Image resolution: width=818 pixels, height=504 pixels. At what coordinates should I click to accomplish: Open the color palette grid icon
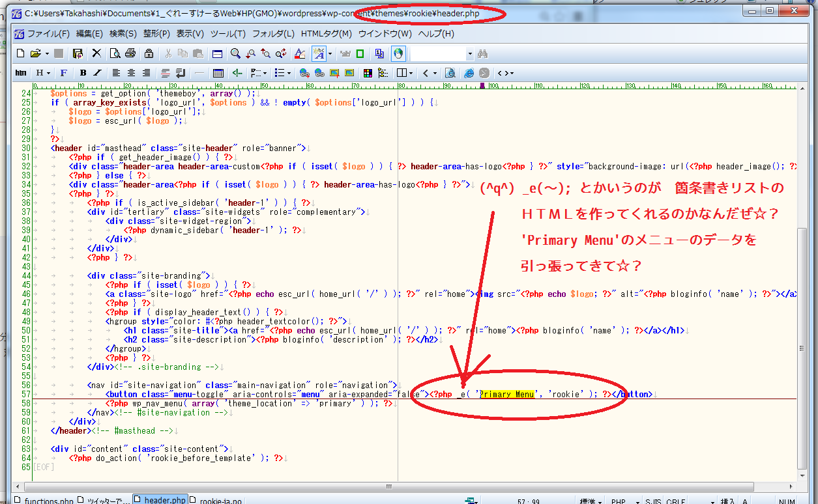coord(368,73)
